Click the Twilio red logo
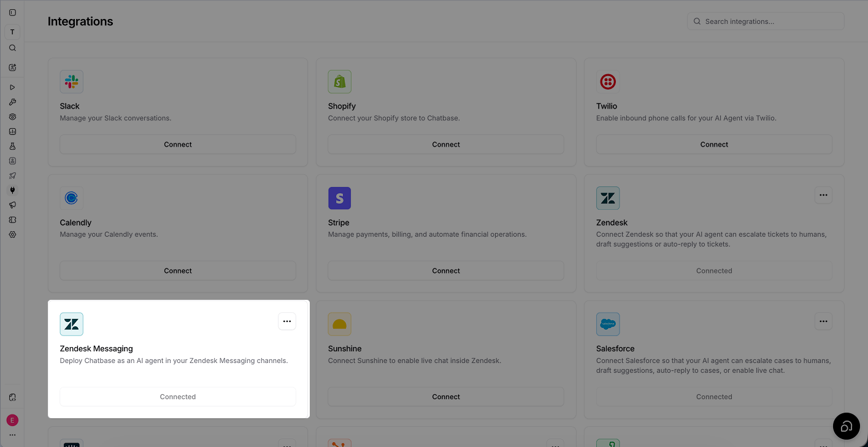 tap(608, 82)
